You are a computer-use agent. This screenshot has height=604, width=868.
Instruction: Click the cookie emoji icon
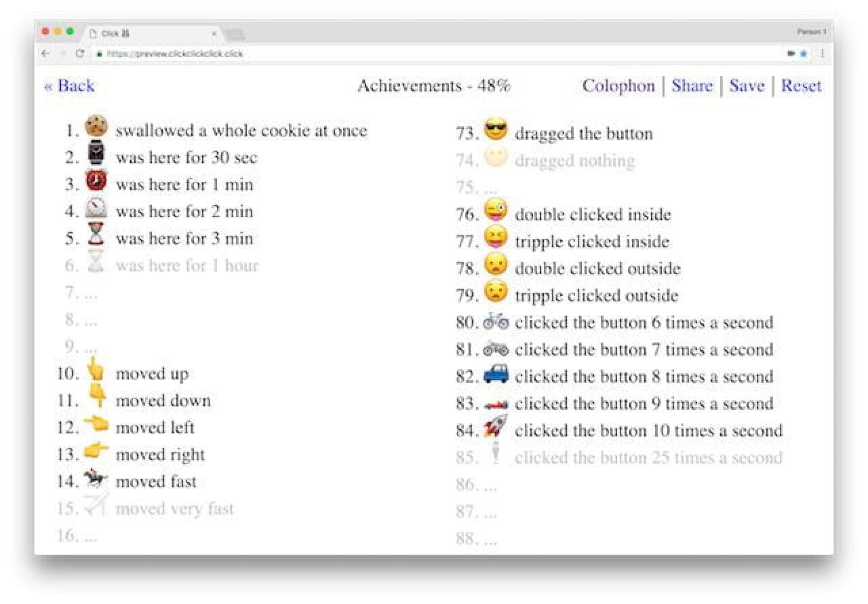(x=96, y=127)
